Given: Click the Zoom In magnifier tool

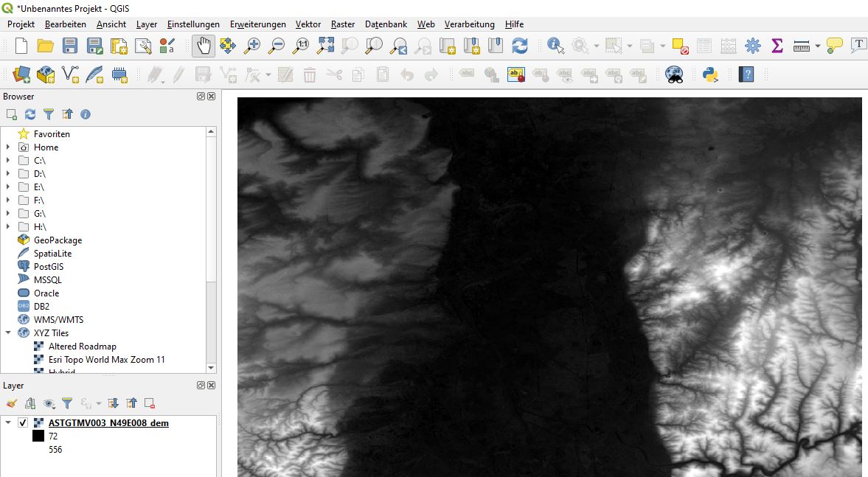Looking at the screenshot, I should point(252,46).
